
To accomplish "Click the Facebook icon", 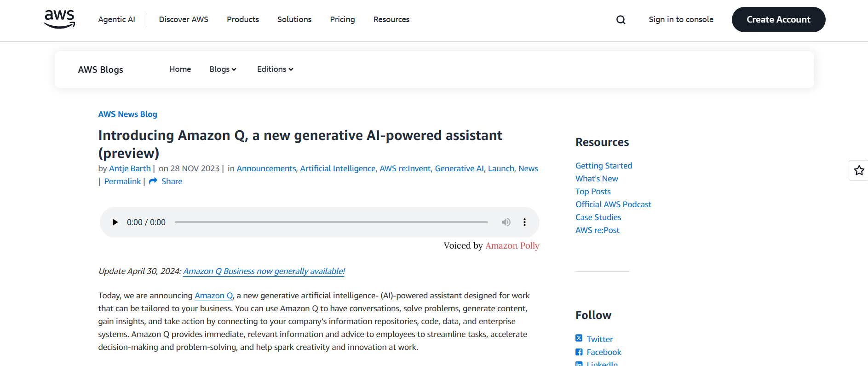I will [579, 352].
